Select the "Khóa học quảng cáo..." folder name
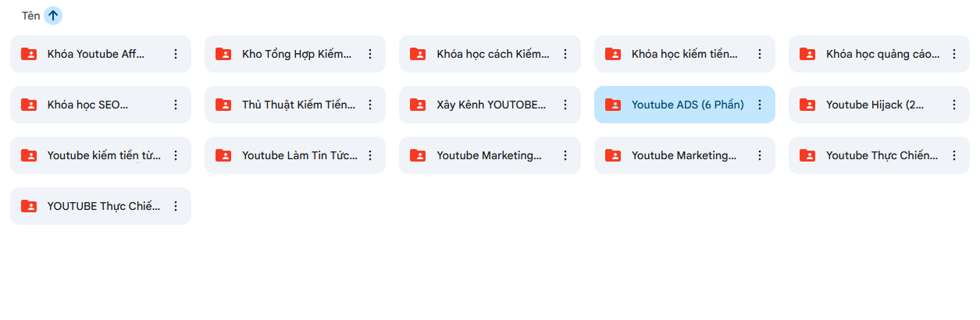The image size is (980, 320). click(x=882, y=54)
